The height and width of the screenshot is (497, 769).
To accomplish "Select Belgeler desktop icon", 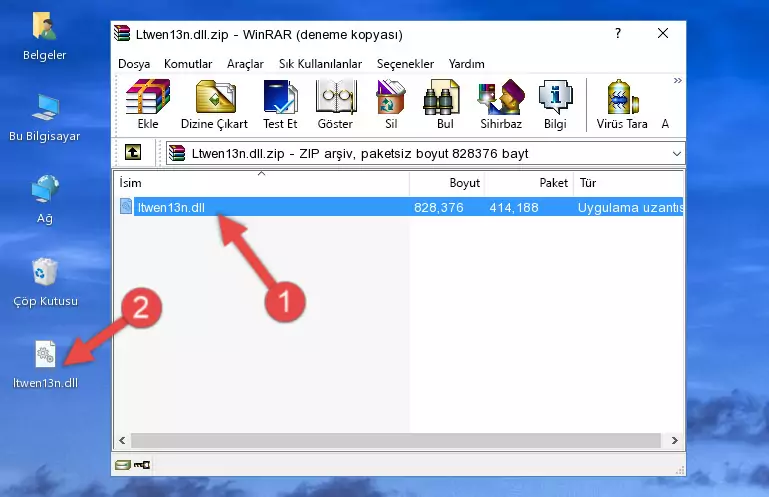I will [45, 37].
